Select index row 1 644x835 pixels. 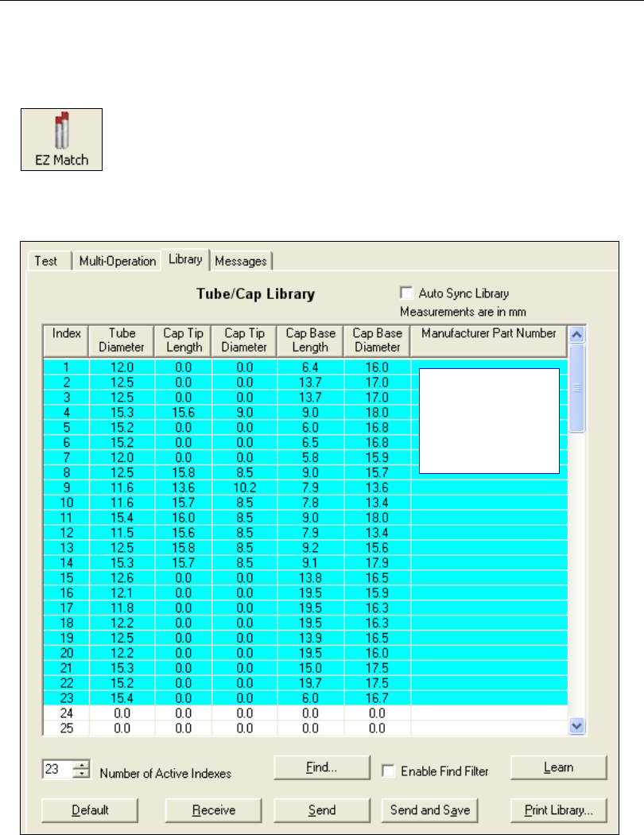point(305,367)
